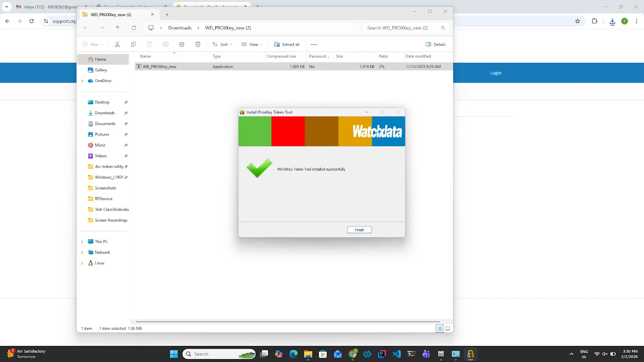Select Home in navigation pane
Viewport: 644px width, 362px height.
coord(103,59)
